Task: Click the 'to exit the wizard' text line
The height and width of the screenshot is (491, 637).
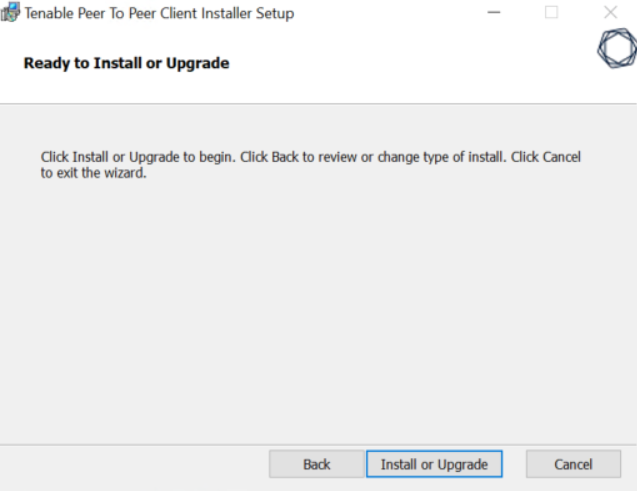Action: (94, 172)
